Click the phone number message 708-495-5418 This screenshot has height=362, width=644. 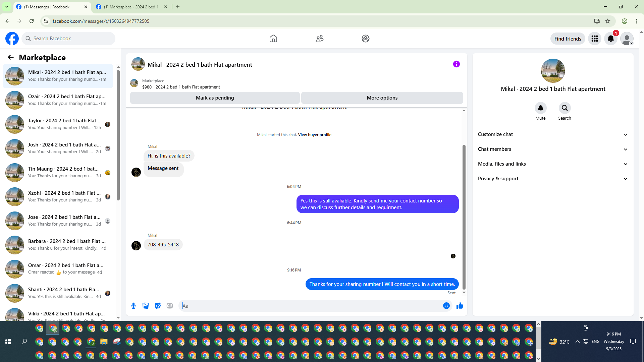coord(163,245)
